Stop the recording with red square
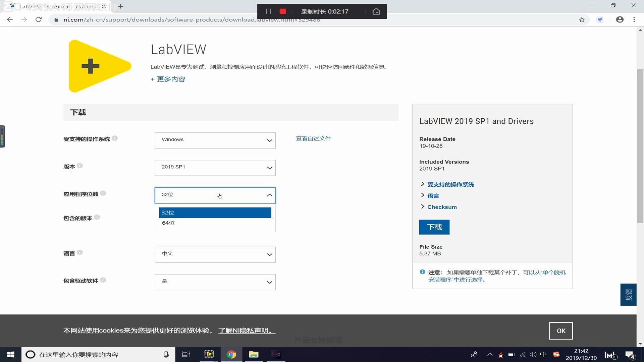Image resolution: width=644 pixels, height=362 pixels. coord(283,11)
